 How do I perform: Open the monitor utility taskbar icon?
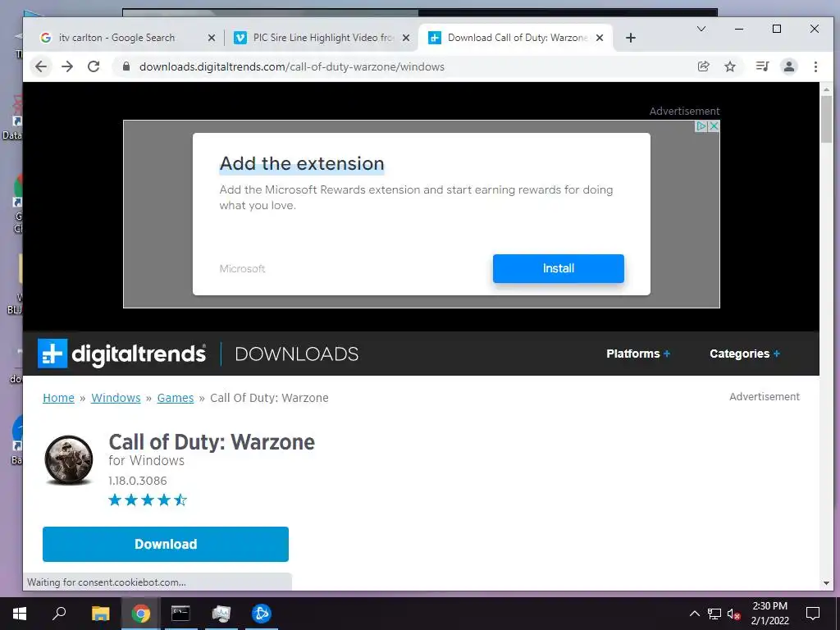click(221, 614)
